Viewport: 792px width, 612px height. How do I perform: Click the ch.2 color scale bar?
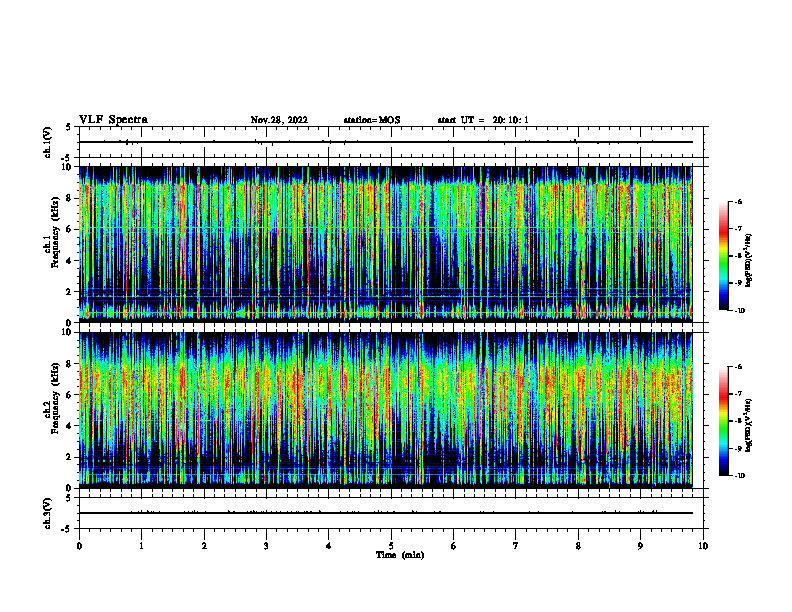[723, 421]
